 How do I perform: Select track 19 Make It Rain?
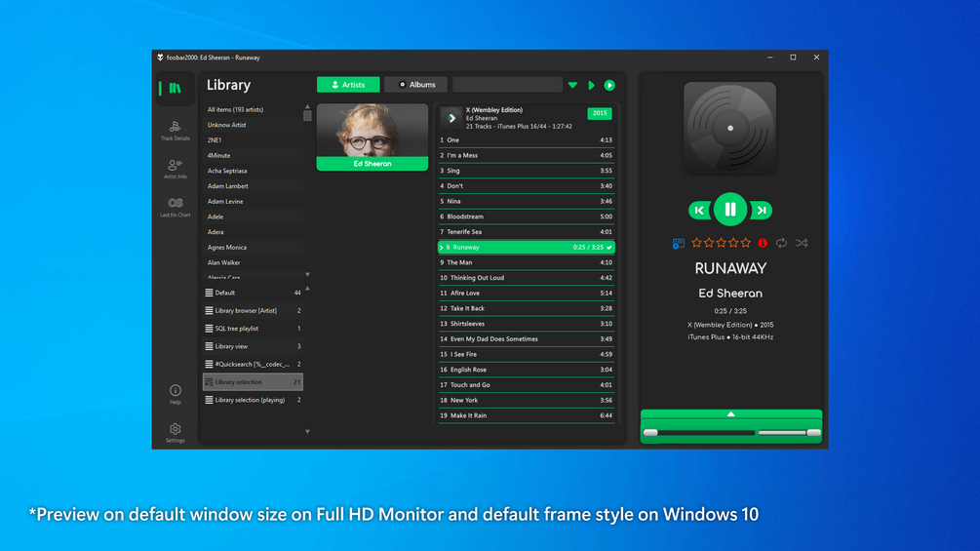tap(527, 415)
